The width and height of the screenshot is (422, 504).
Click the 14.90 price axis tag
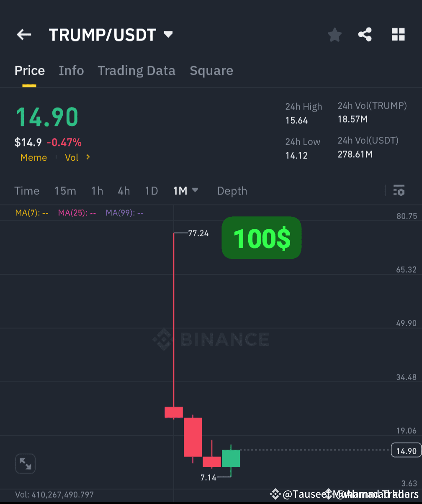click(406, 450)
